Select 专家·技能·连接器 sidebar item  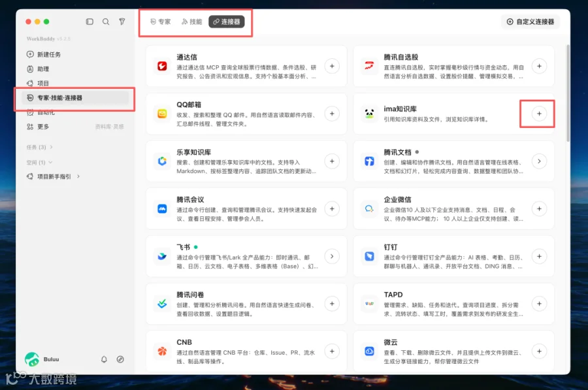point(75,98)
